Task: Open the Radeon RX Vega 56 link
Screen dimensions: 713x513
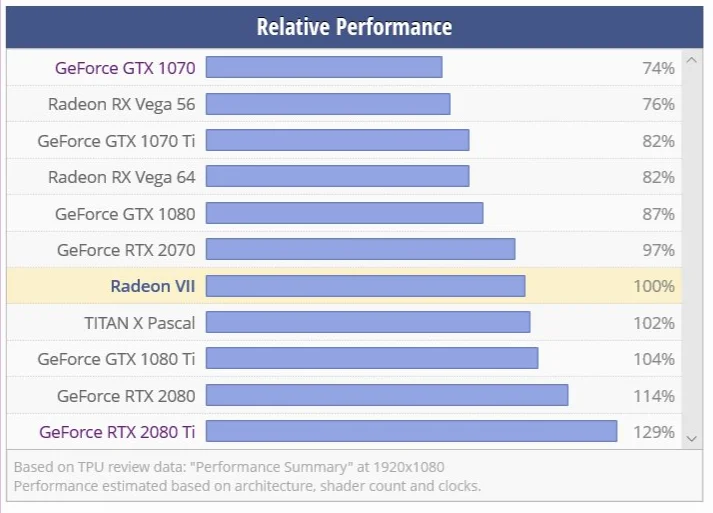Action: click(121, 104)
